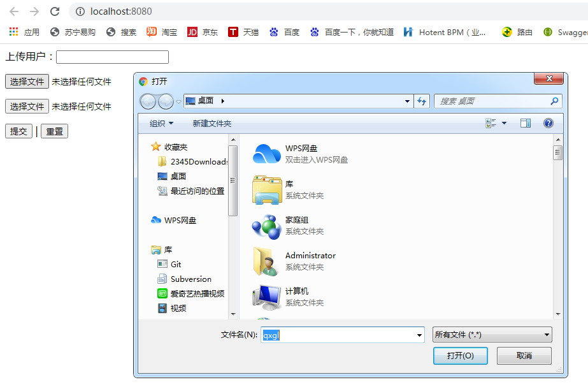This screenshot has width=588, height=389.
Task: Click the browser back arrow
Action: (x=14, y=11)
